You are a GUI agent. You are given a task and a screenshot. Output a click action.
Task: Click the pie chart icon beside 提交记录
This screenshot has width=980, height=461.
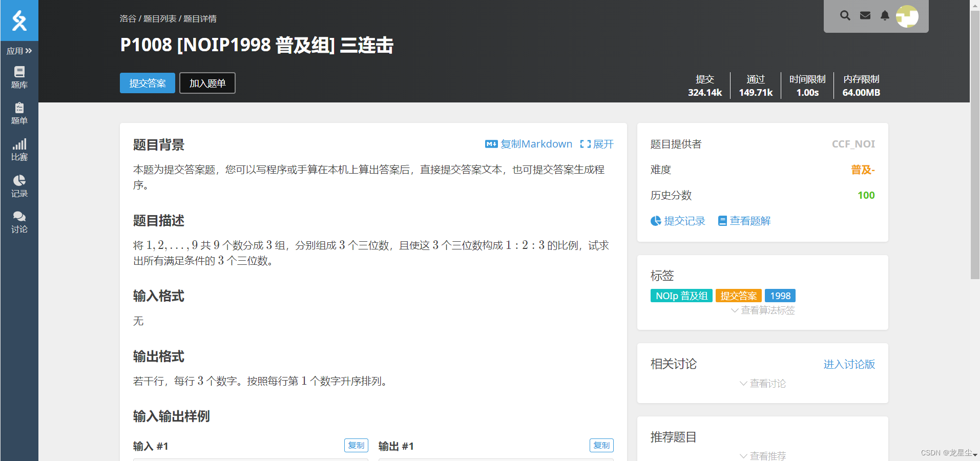[656, 221]
